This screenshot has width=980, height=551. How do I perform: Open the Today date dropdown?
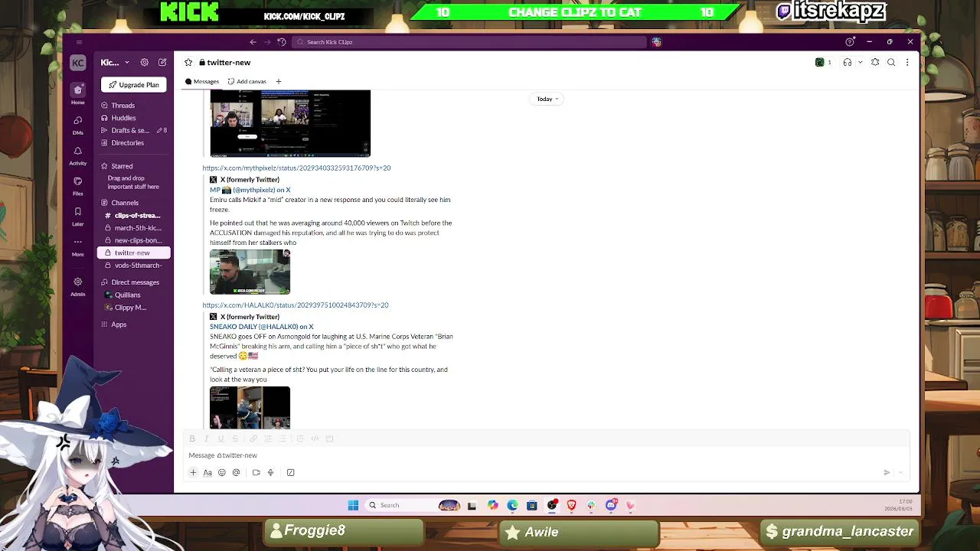click(547, 99)
